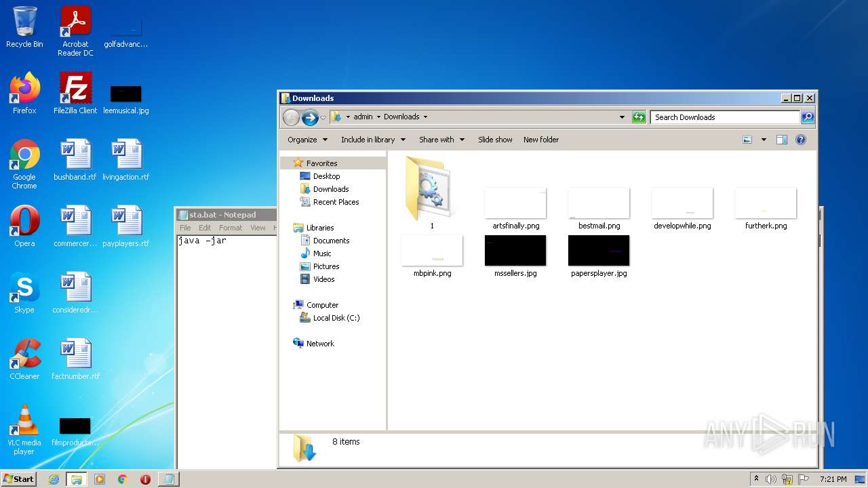Click Internet Explorer icon in taskbar
The image size is (868, 488).
(54, 479)
